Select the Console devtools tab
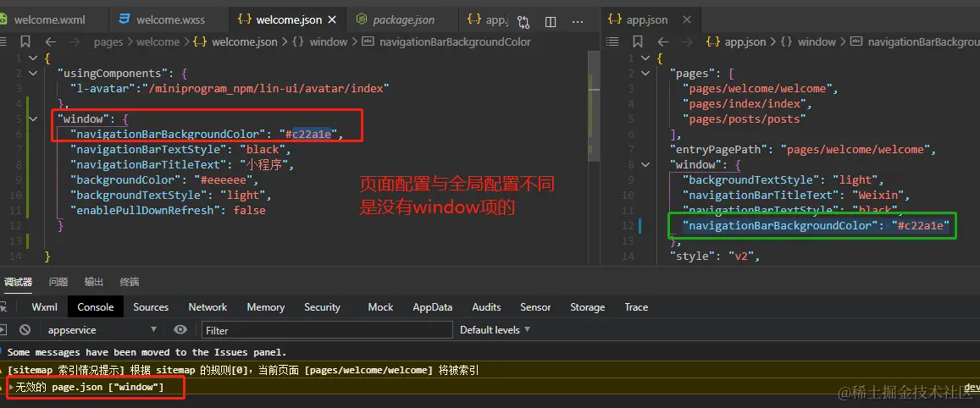This screenshot has height=408, width=980. (96, 306)
